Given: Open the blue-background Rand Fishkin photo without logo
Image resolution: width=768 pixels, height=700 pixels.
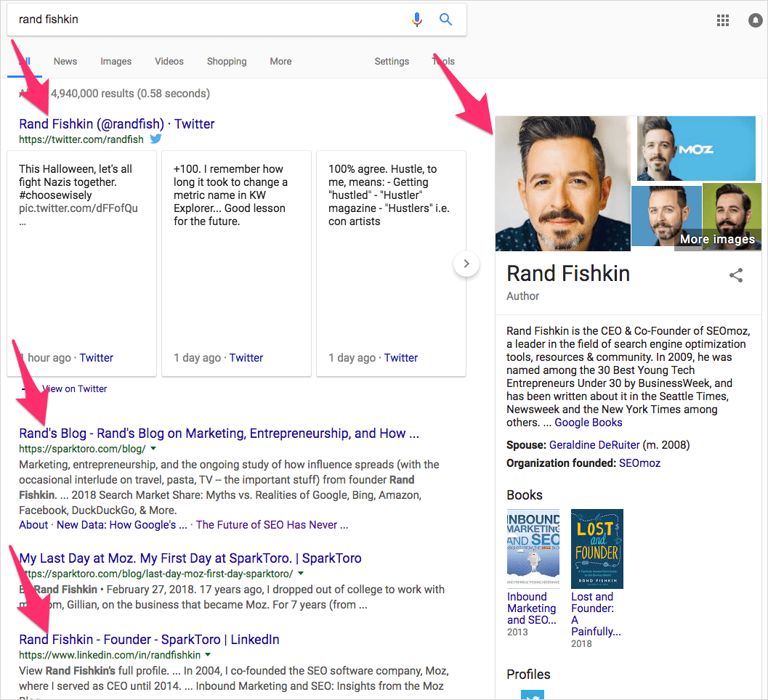Looking at the screenshot, I should (x=666, y=216).
